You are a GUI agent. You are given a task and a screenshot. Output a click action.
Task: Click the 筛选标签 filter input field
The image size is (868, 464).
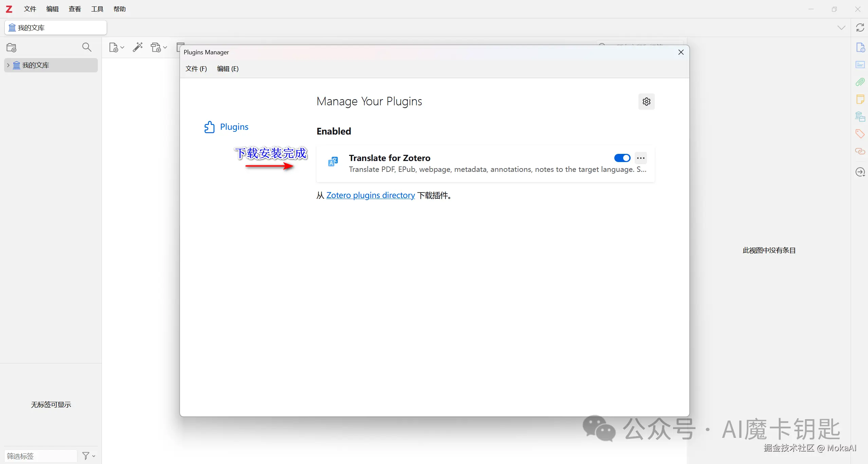pyautogui.click(x=40, y=456)
